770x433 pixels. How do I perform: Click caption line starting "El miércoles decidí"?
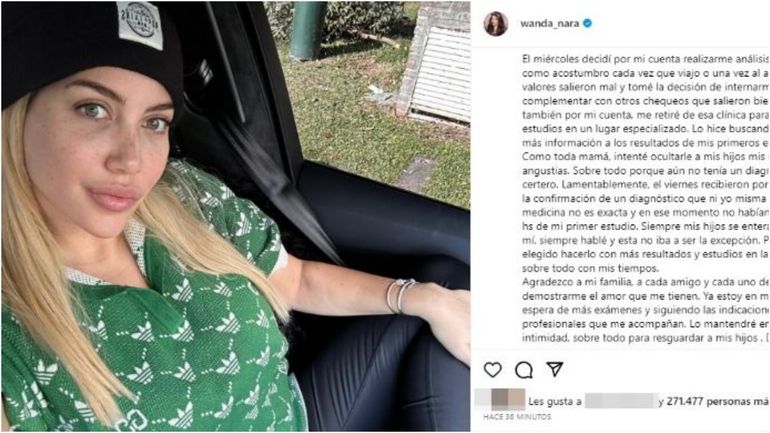645,59
